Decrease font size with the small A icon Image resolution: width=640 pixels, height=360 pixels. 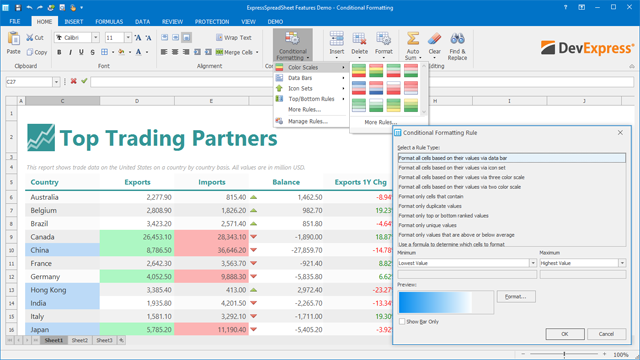pos(149,38)
